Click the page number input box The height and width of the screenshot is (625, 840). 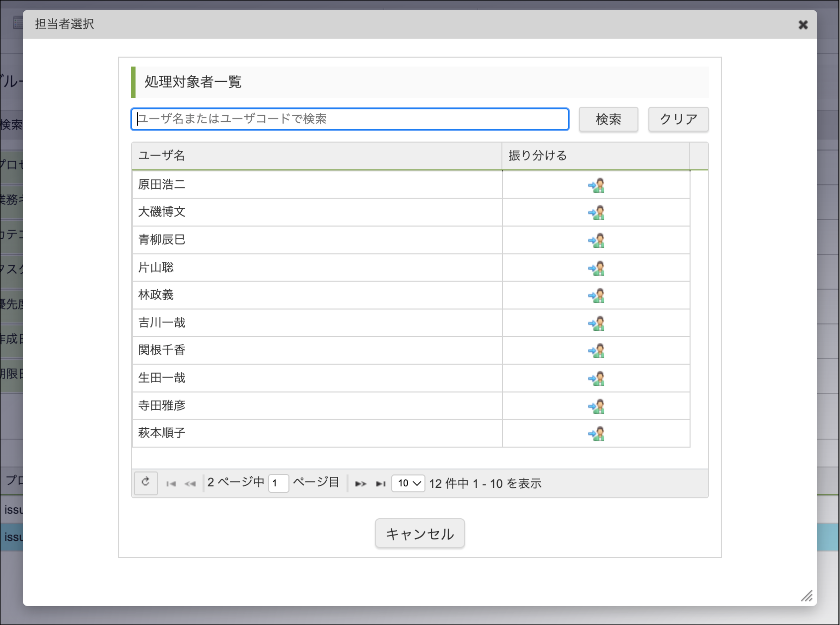tap(278, 484)
